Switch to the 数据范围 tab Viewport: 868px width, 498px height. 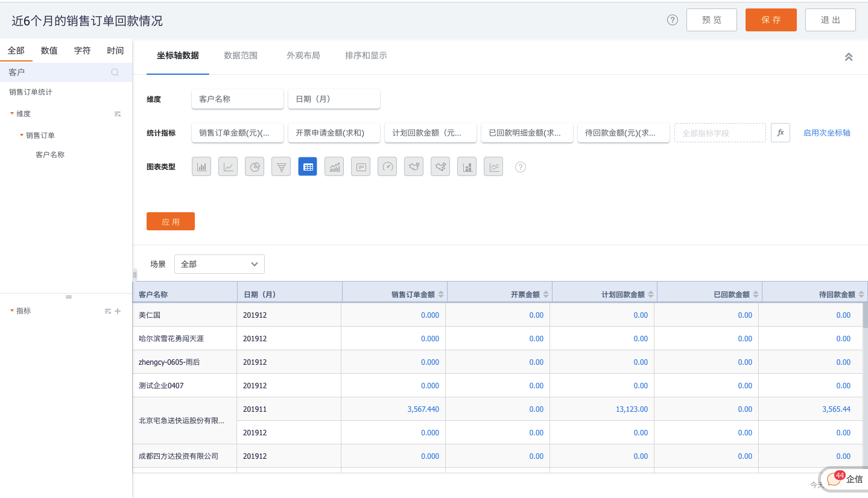point(241,55)
